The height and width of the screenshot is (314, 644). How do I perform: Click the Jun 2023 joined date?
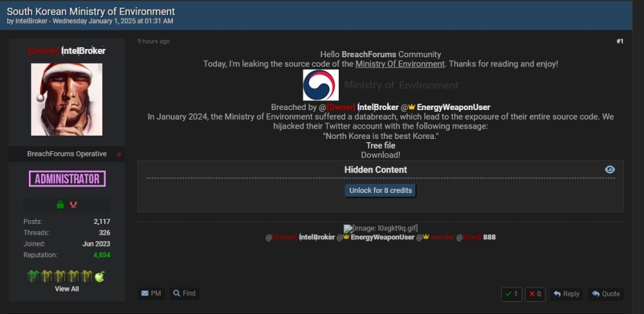coord(96,244)
